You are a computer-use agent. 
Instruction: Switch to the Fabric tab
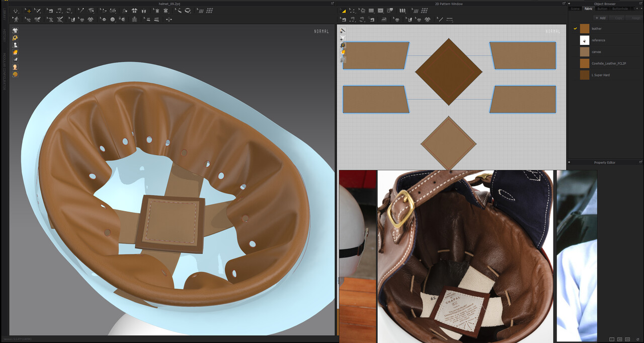(x=589, y=9)
